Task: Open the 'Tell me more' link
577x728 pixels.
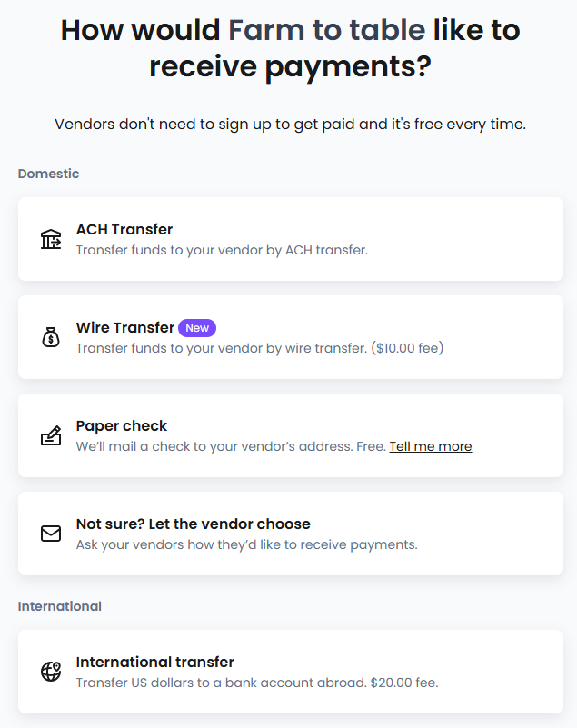Action: [430, 446]
